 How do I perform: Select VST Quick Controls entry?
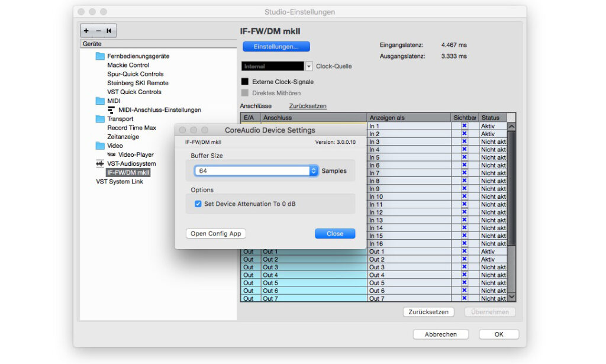(134, 92)
